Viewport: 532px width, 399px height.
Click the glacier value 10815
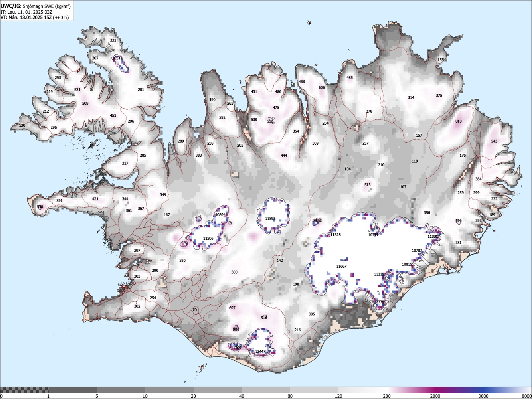tap(407, 264)
